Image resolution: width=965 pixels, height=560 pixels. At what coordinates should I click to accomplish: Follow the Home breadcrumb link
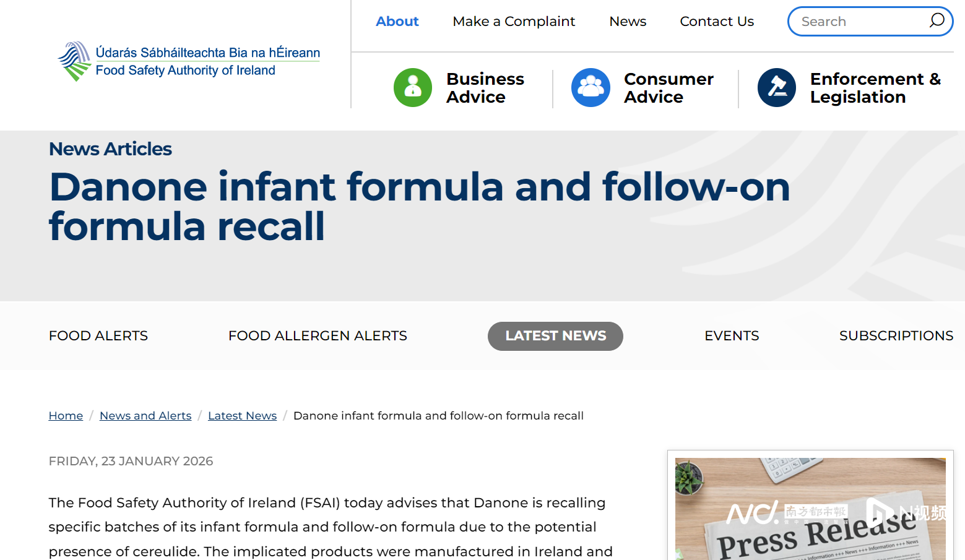tap(66, 416)
